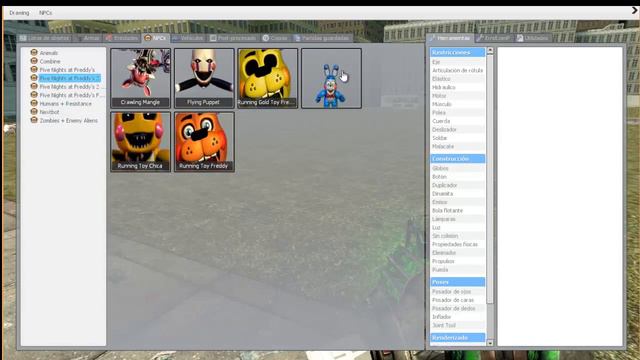Click the tool list scrollbar down arrow
640x360 pixels.
tap(490, 343)
